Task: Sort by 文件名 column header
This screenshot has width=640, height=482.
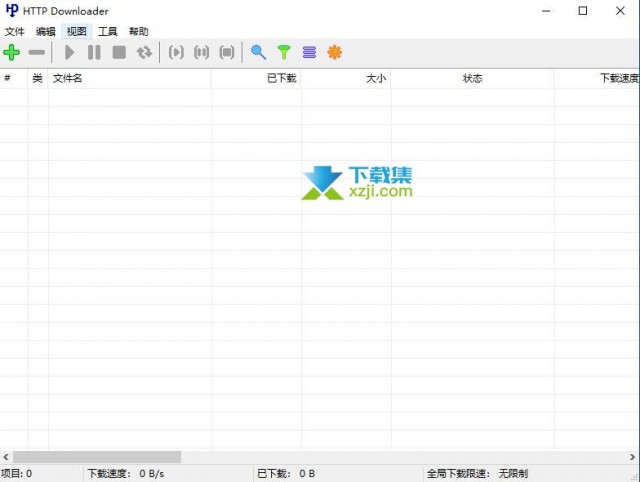Action: click(130, 78)
